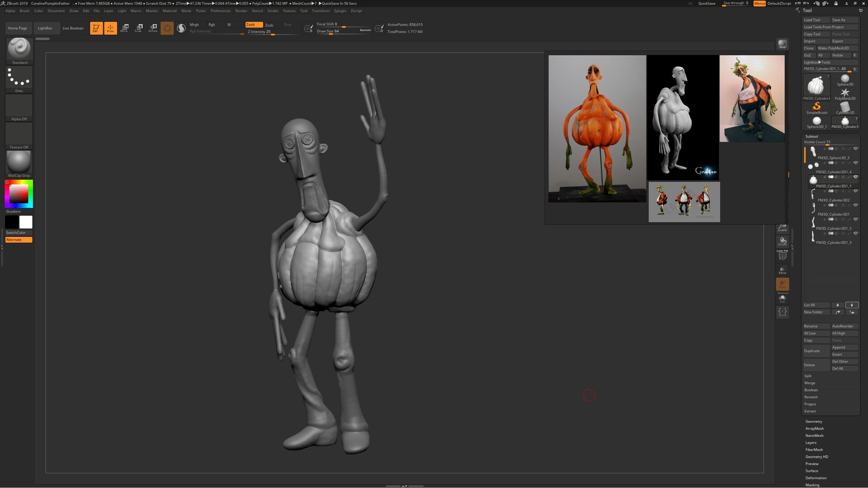Select the Standard brush
868x488 pixels.
pos(19,49)
